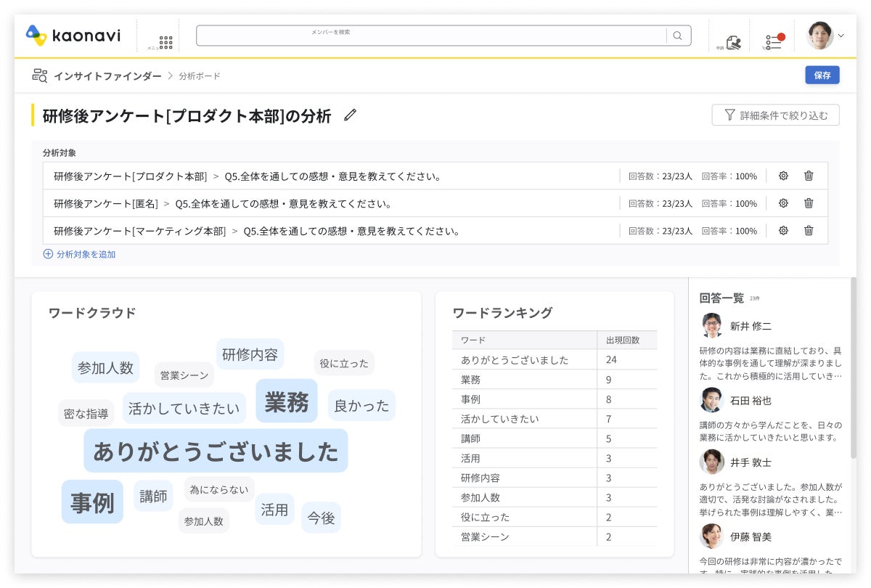Edit the analysis title with pencil icon
The width and height of the screenshot is (871, 588).
(351, 115)
